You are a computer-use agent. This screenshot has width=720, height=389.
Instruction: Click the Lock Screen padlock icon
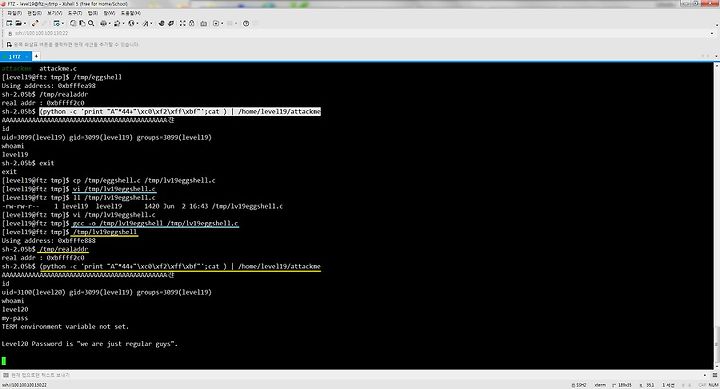coord(191,23)
